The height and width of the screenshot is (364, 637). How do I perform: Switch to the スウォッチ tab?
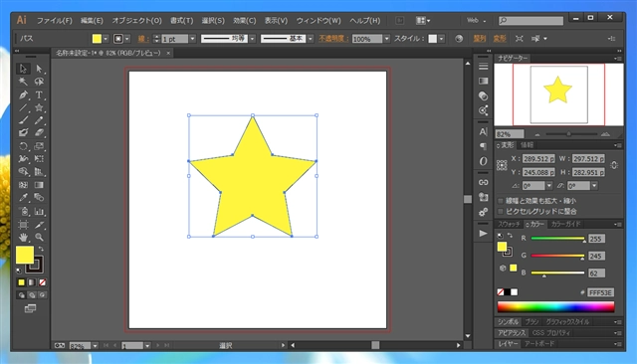point(509,224)
